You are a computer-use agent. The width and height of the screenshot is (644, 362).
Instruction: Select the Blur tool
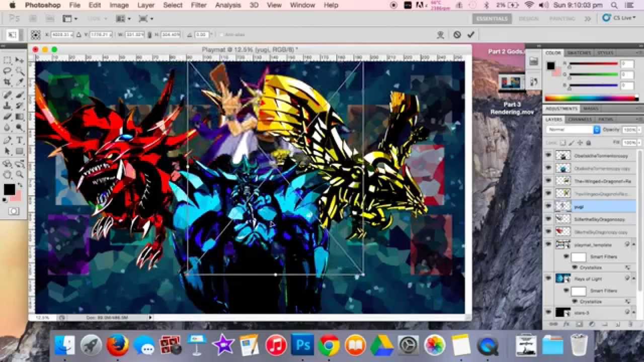click(8, 128)
